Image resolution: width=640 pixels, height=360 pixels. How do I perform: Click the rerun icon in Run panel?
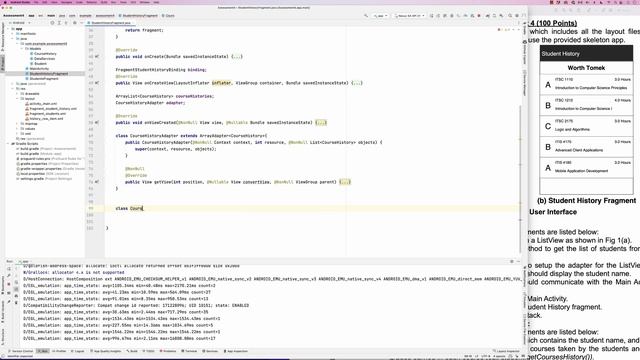point(9,269)
